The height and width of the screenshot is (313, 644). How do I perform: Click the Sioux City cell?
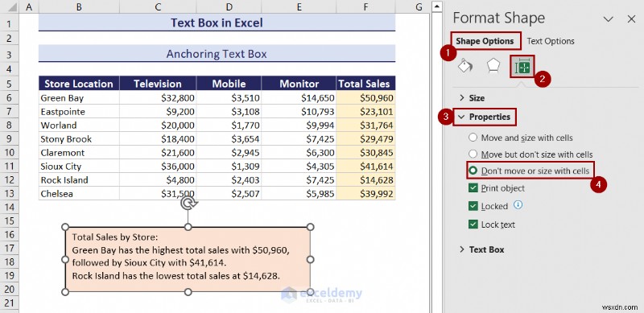79,167
